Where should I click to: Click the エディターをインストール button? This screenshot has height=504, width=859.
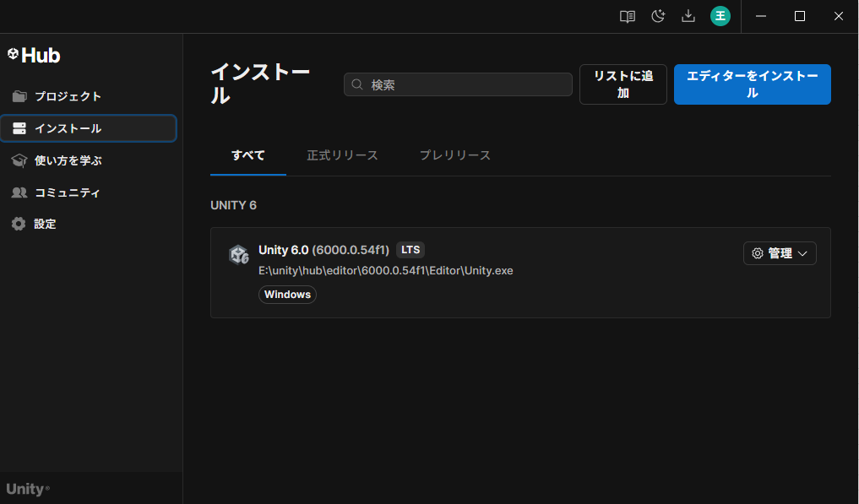pos(753,84)
